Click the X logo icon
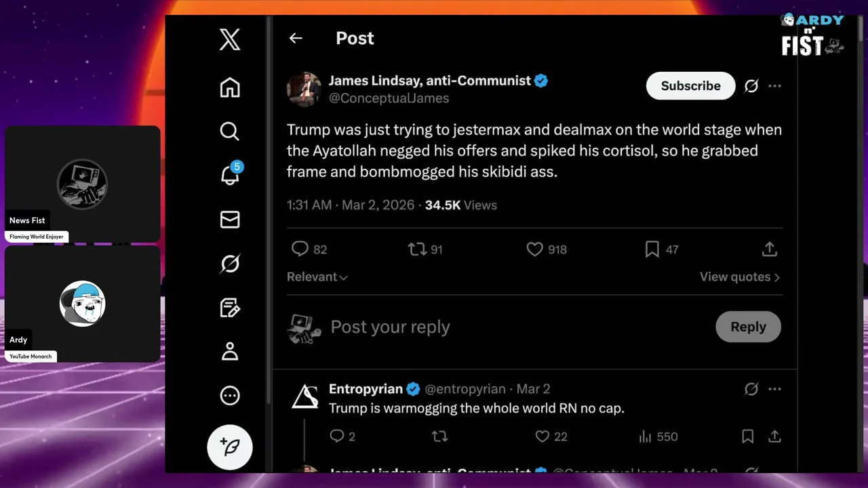Viewport: 868px width, 488px height. (x=230, y=40)
